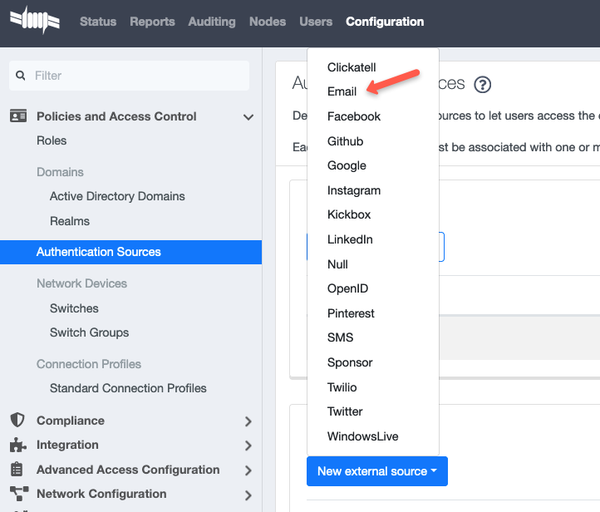Expand the Compliance section chevron
The width and height of the screenshot is (600, 512).
point(248,422)
